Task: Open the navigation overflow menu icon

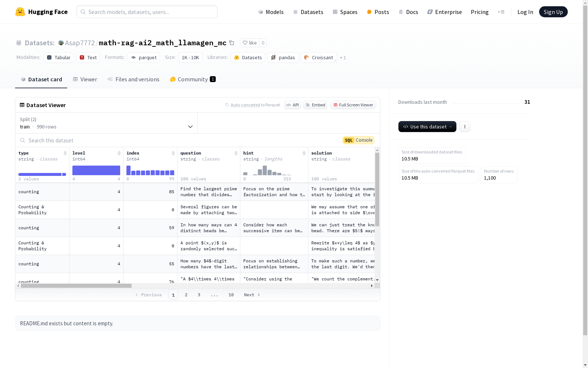Action: 501,12
